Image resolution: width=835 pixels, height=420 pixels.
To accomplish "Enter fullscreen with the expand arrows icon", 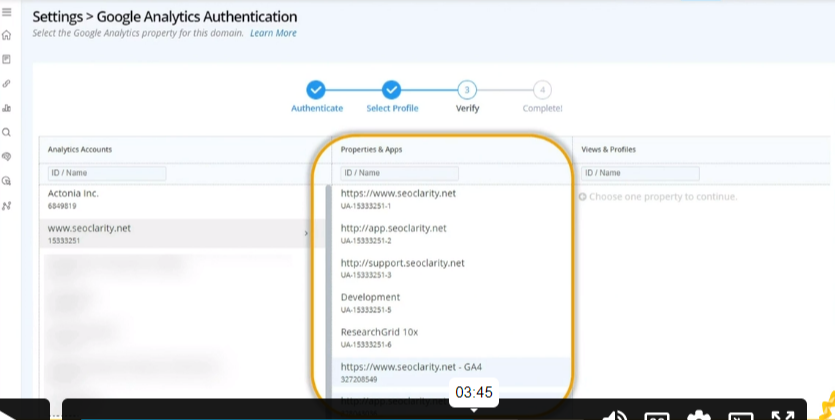I will coord(783,414).
